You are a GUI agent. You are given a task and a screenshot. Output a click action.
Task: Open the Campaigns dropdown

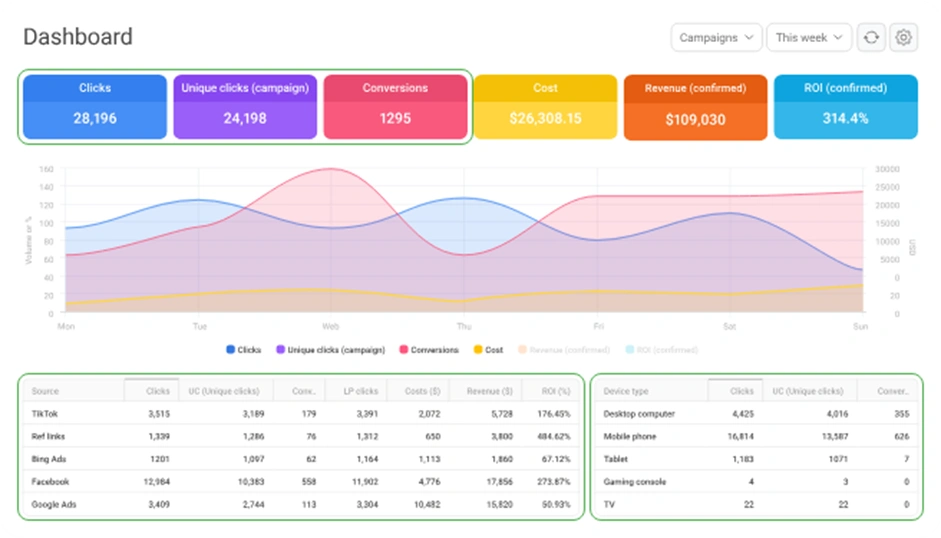coord(716,38)
